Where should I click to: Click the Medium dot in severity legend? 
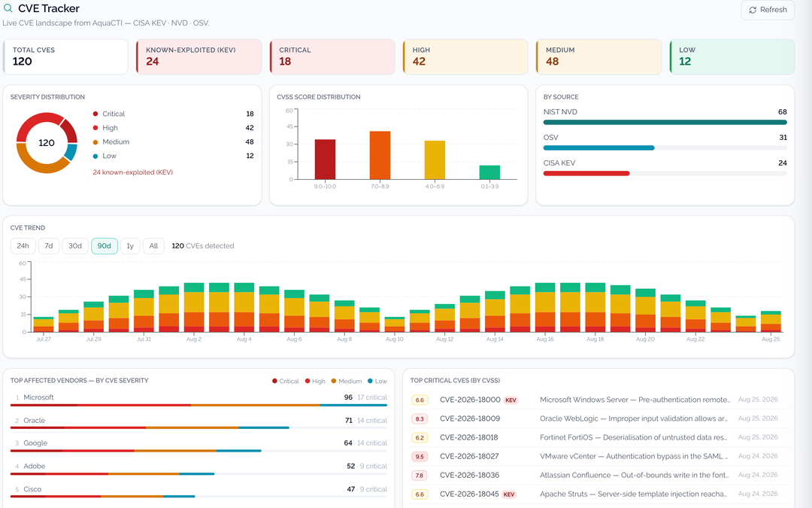pos(95,141)
